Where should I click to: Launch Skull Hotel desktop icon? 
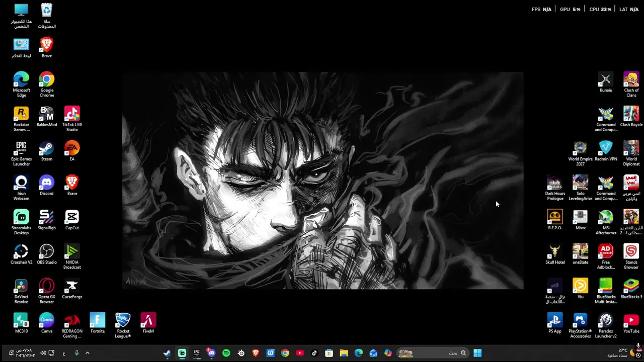[555, 254]
